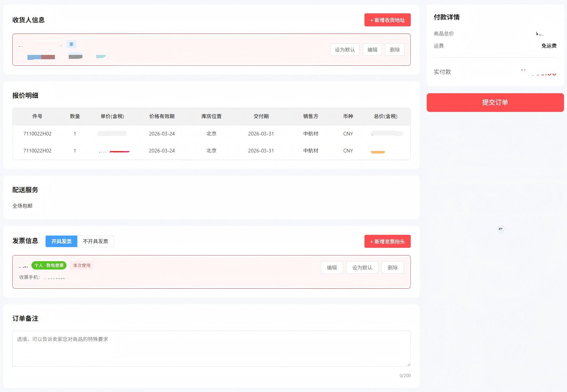Viewport: 567px width, 392px height.
Task: Click the 库房位置 column header
Action: pos(211,116)
